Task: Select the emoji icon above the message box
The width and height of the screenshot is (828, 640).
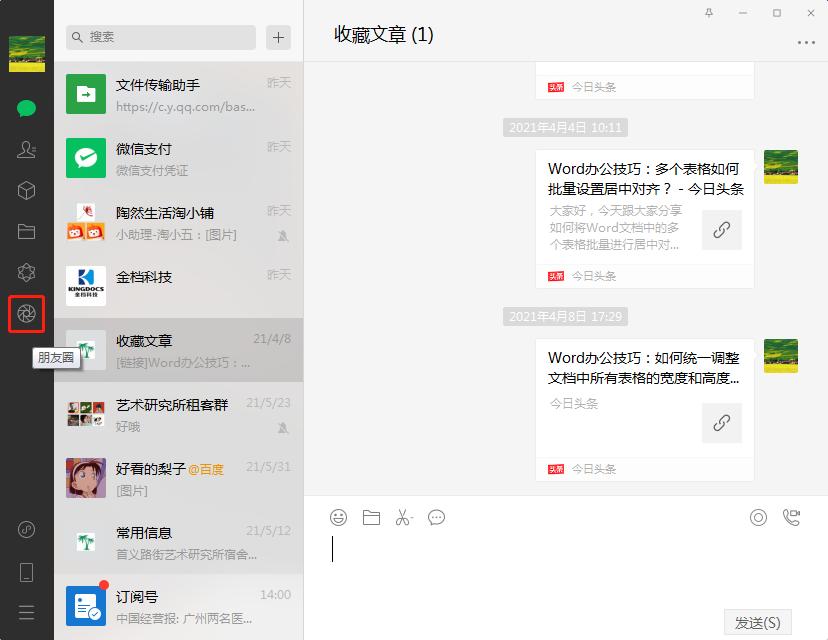Action: pyautogui.click(x=338, y=517)
